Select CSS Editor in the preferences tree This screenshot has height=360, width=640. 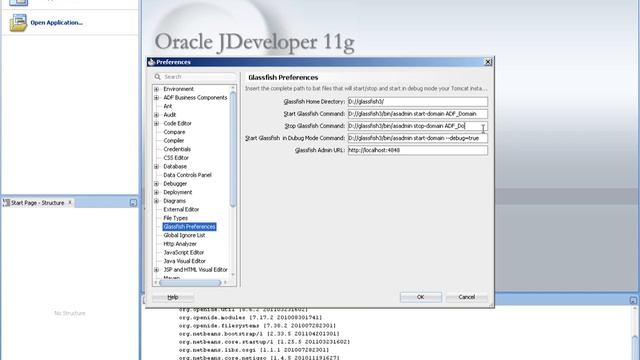(x=176, y=158)
